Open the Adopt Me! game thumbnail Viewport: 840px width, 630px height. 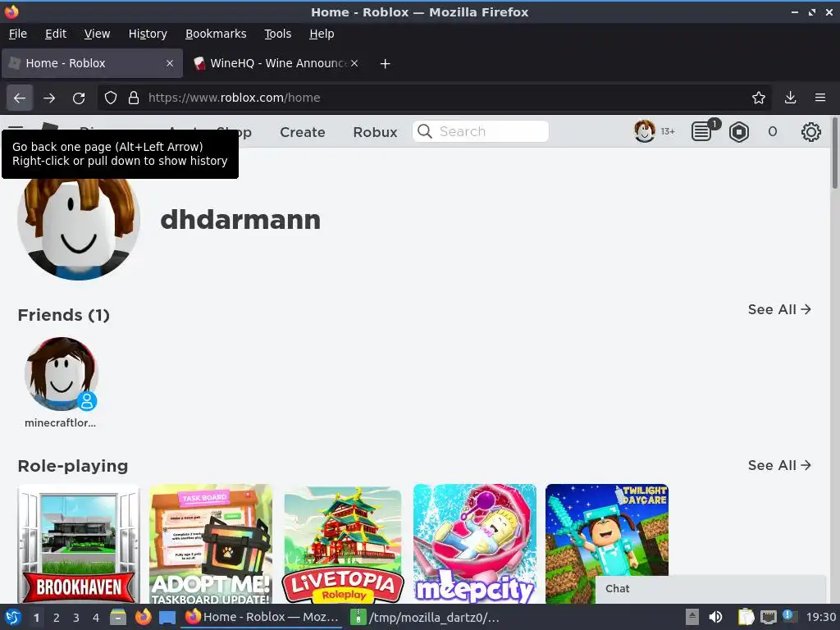click(x=211, y=544)
